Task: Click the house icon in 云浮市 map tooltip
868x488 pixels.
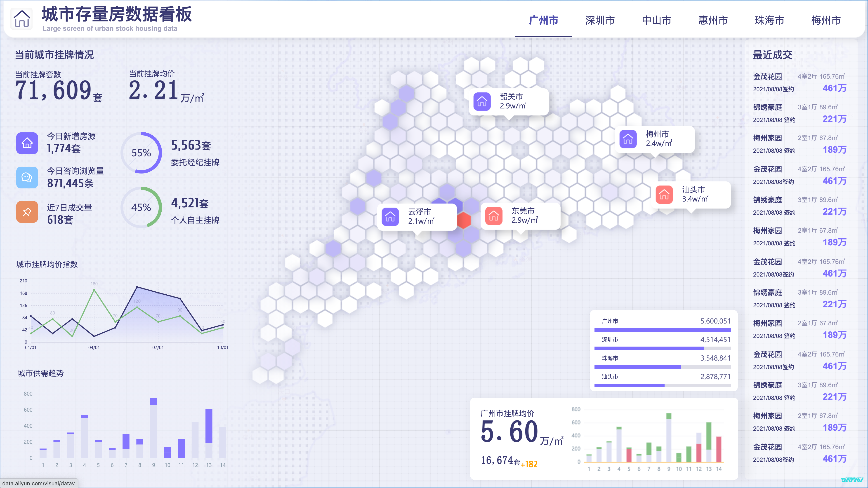Action: coord(390,217)
